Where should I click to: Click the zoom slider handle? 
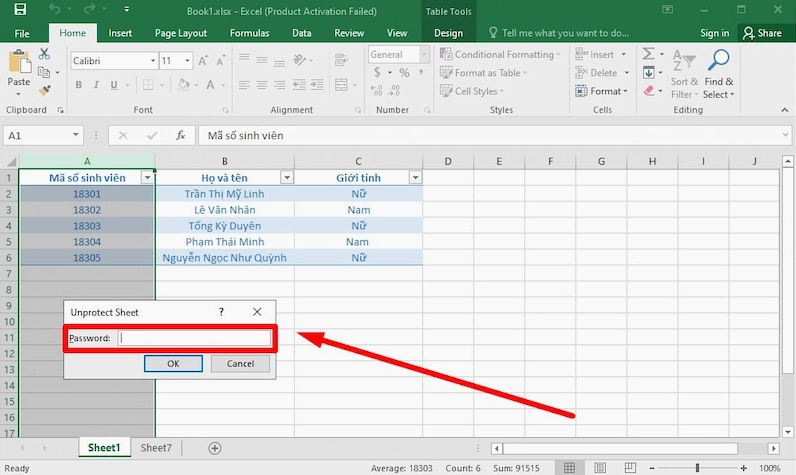point(698,468)
